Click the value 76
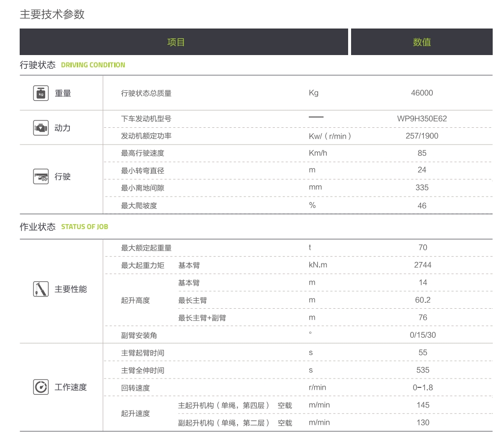 (x=423, y=318)
